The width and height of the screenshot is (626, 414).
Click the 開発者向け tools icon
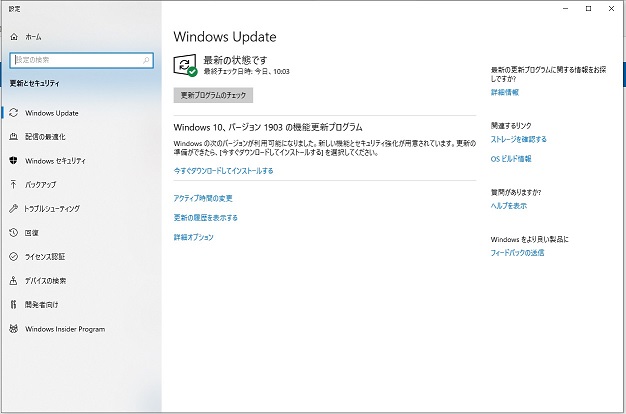(x=14, y=305)
